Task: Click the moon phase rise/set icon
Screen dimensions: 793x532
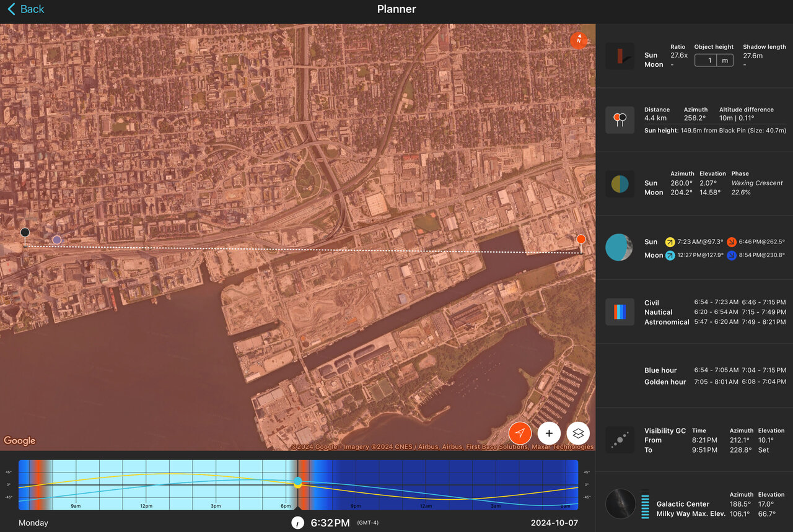Action: click(620, 248)
